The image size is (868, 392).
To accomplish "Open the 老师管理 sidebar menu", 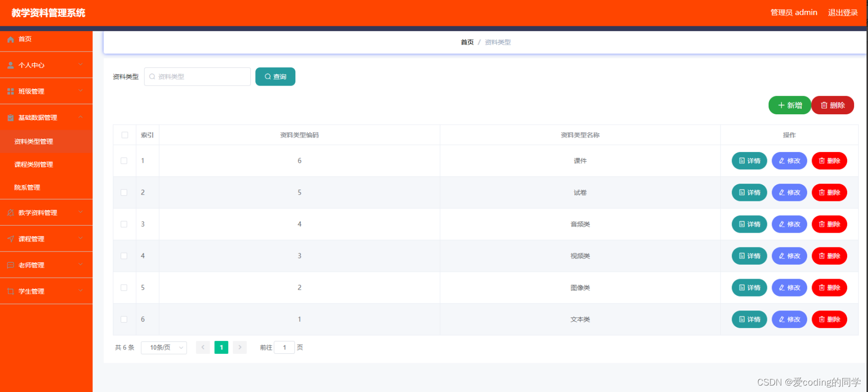I will point(46,265).
